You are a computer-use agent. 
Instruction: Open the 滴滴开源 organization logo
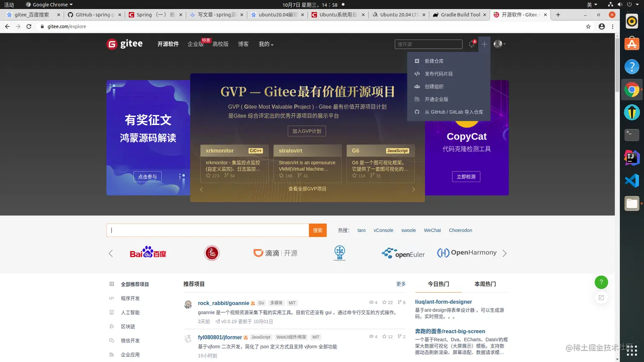pos(276,253)
